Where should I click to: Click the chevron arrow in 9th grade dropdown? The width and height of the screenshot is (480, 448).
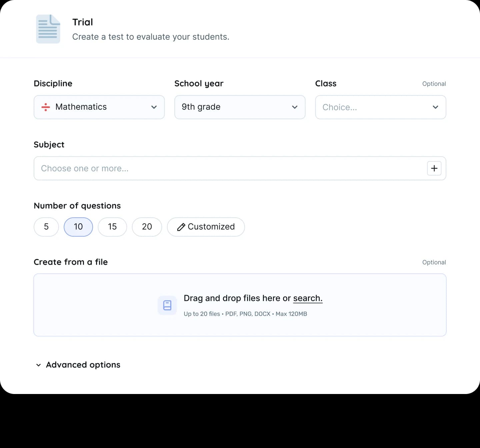[295, 107]
